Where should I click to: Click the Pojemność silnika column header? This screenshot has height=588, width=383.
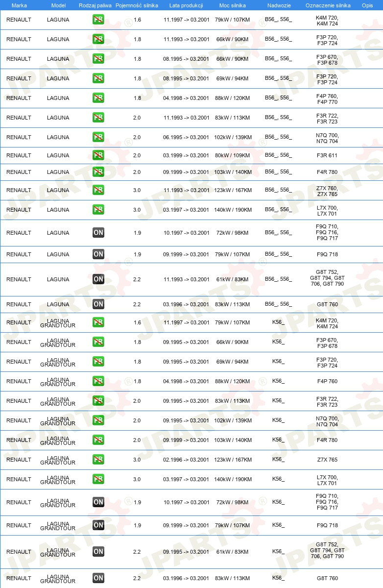click(x=137, y=5)
